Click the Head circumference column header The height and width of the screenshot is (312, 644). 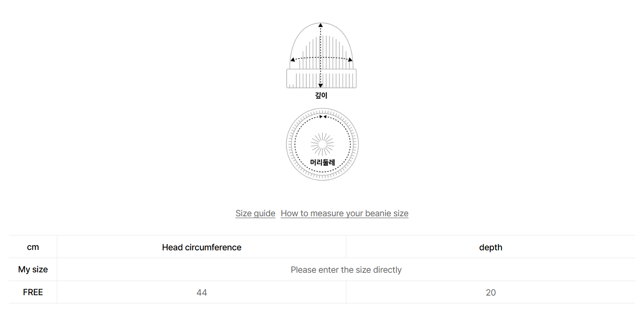(202, 247)
